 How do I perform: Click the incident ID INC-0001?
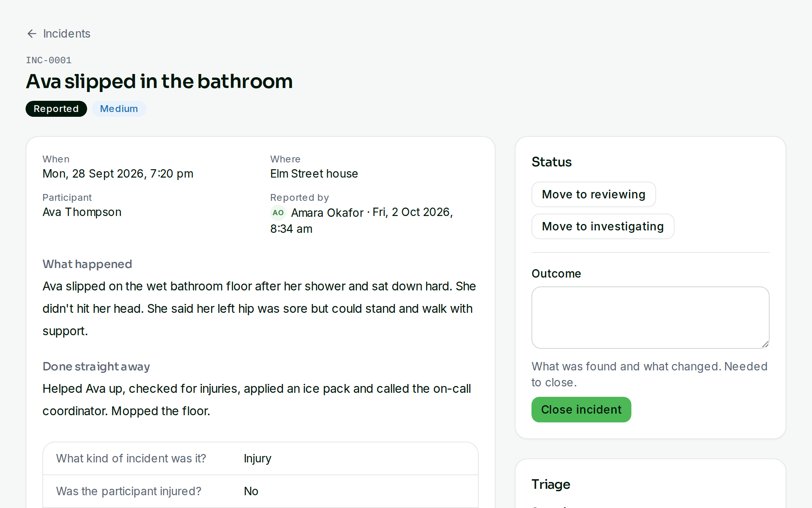pyautogui.click(x=49, y=60)
